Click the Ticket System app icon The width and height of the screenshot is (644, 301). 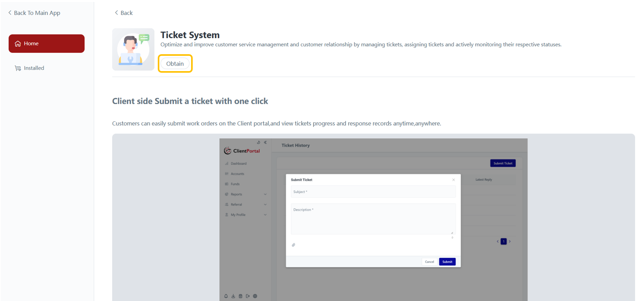pos(133,50)
